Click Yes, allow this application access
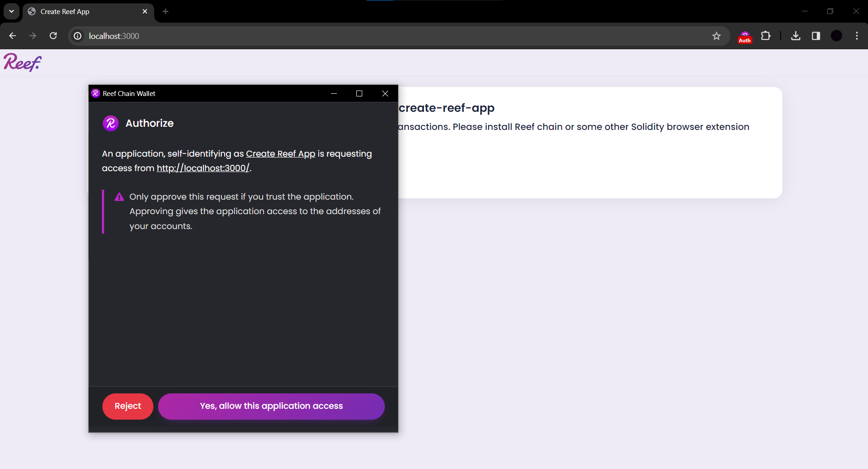The height and width of the screenshot is (469, 868). (271, 406)
